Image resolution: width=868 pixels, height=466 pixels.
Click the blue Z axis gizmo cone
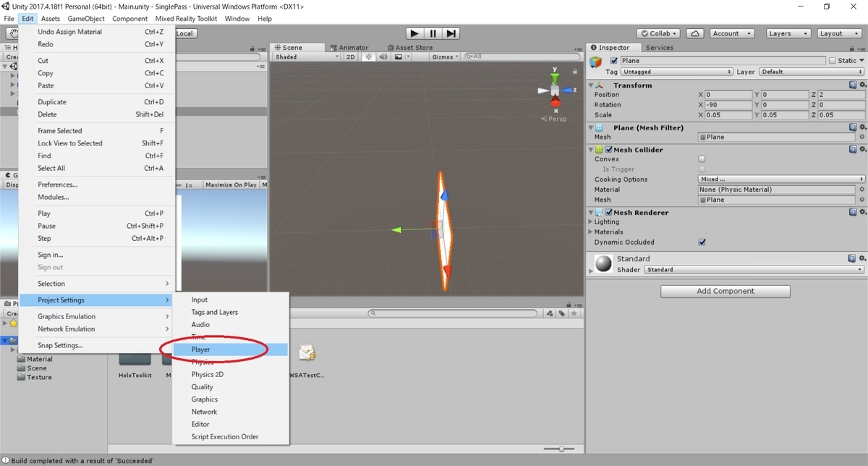pos(569,90)
